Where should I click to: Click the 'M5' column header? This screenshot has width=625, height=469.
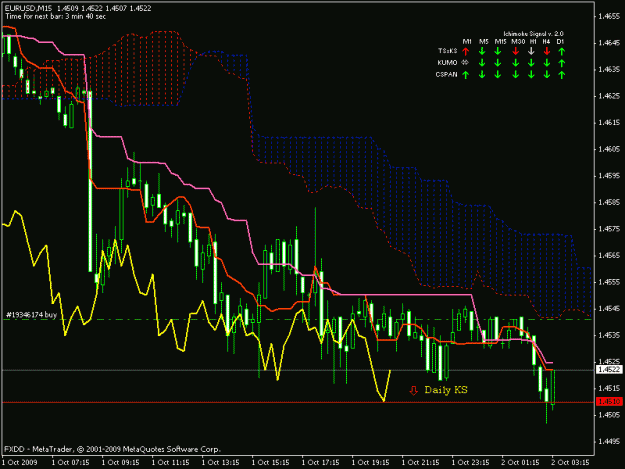click(x=483, y=41)
